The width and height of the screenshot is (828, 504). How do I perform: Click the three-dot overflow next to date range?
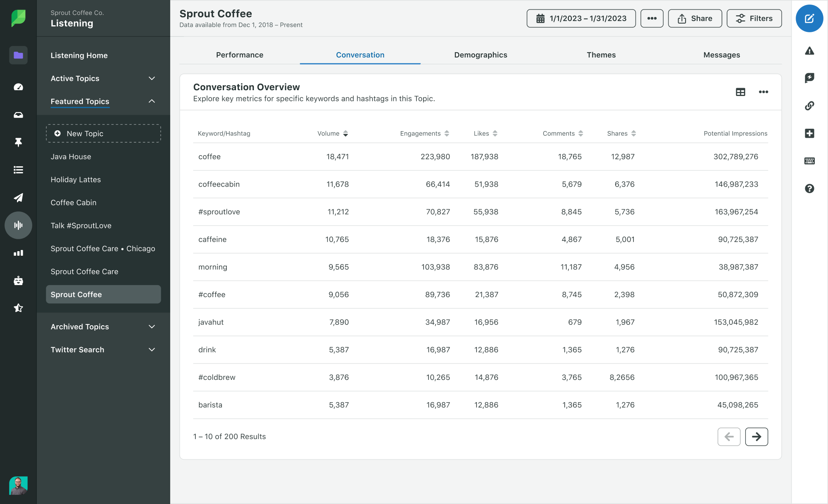651,19
